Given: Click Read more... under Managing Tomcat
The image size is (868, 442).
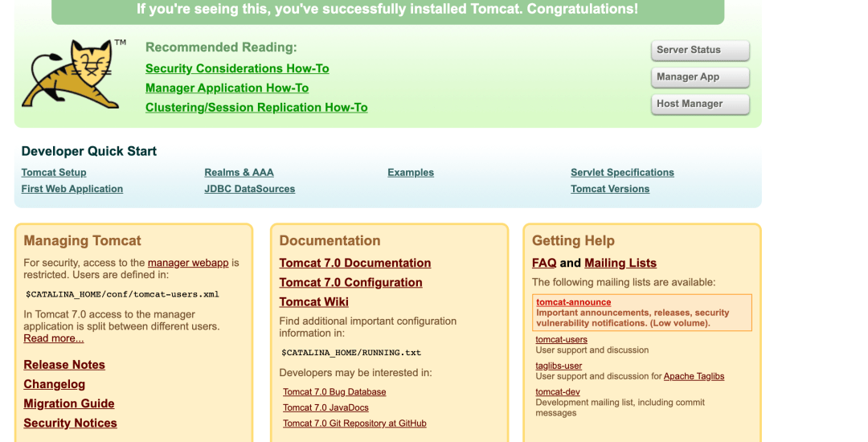Looking at the screenshot, I should pos(54,338).
